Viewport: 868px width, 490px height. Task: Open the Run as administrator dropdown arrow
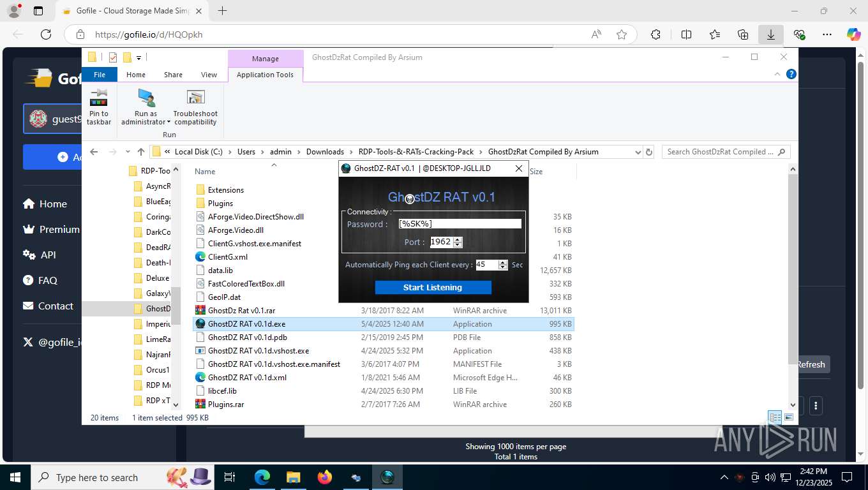[168, 122]
